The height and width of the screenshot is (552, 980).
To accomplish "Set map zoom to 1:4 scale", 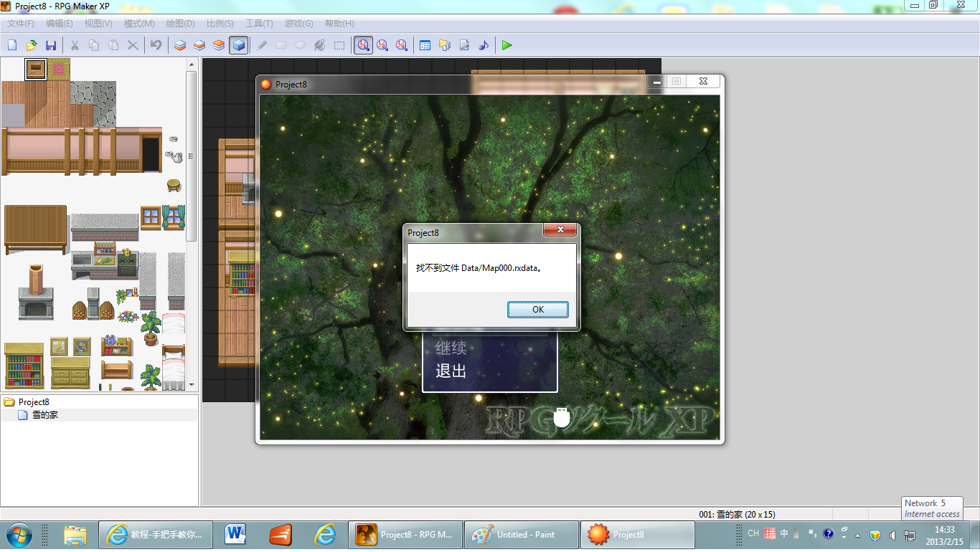I will click(402, 45).
